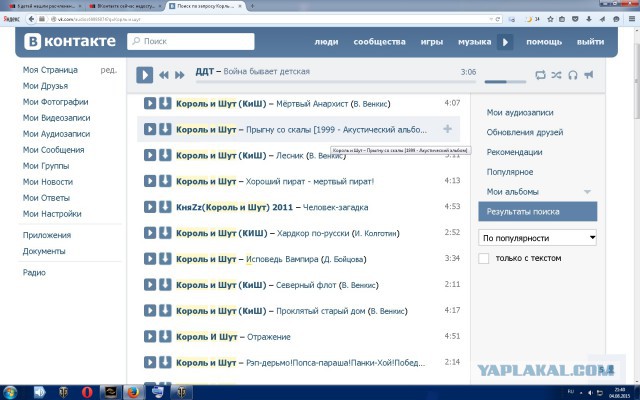
Task: Play Отражение track
Action: click(x=150, y=336)
